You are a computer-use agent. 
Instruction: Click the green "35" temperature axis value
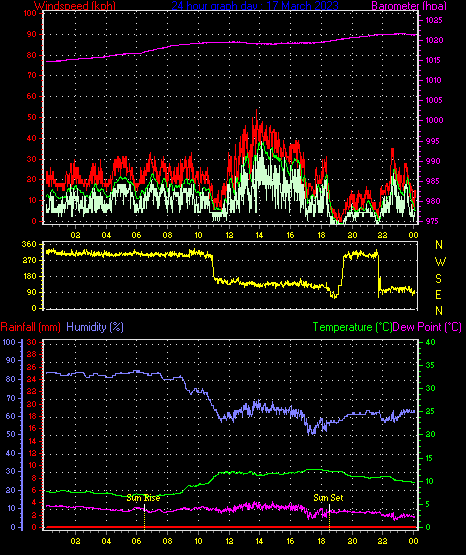pyautogui.click(x=430, y=365)
